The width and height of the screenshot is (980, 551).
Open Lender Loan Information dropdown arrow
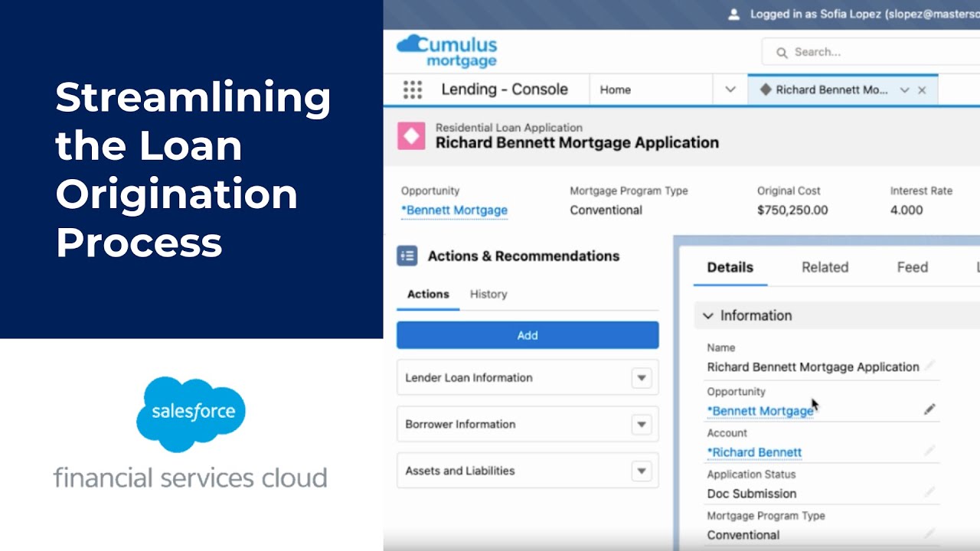click(x=642, y=377)
